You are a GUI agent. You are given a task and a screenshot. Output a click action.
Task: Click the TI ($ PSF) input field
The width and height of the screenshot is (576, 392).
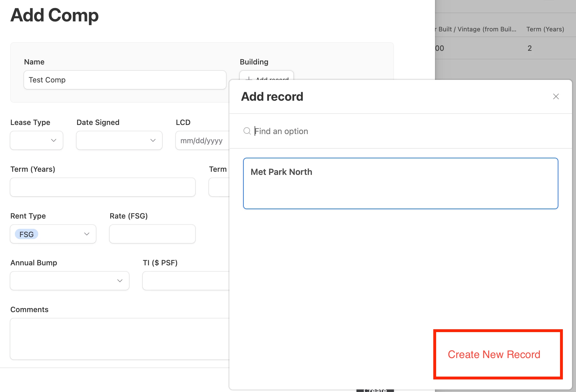coord(186,281)
